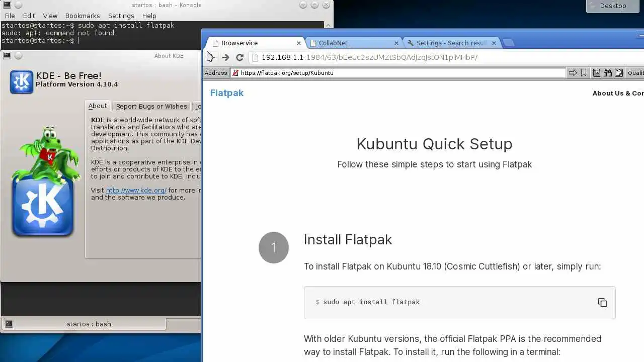Click the terminal icon in Konsole tab bar
The image size is (644, 362).
click(x=9, y=324)
